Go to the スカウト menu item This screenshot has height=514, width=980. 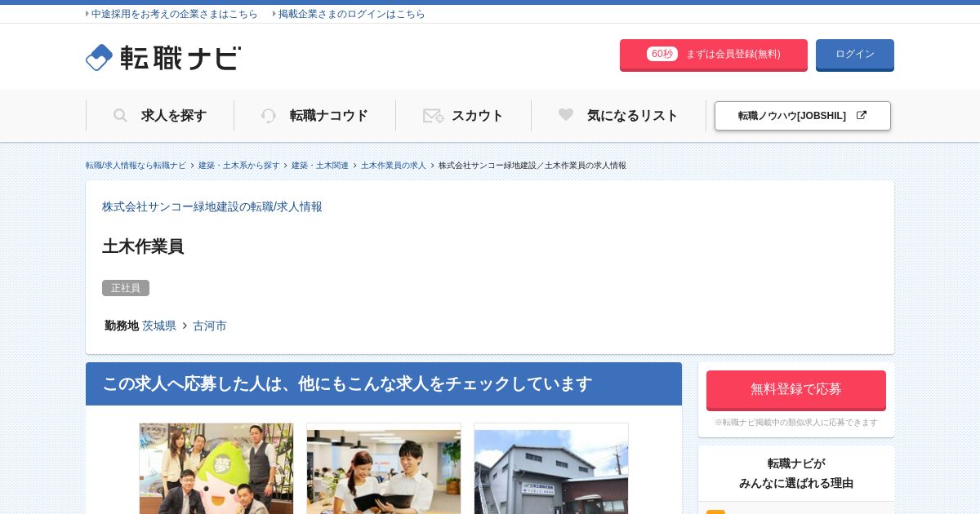click(x=463, y=116)
